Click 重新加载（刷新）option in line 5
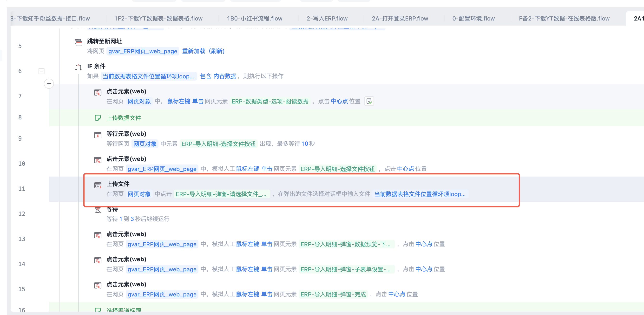Image resolution: width=644 pixels, height=315 pixels. pos(203,51)
